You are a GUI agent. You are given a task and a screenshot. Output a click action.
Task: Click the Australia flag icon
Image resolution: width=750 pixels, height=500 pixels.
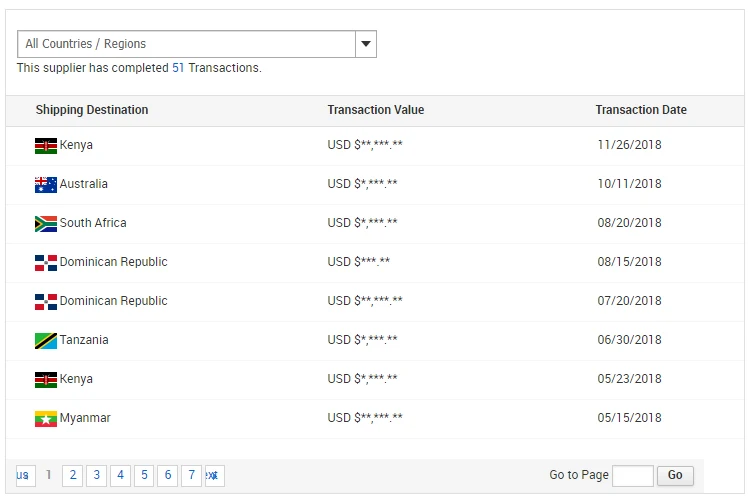46,185
